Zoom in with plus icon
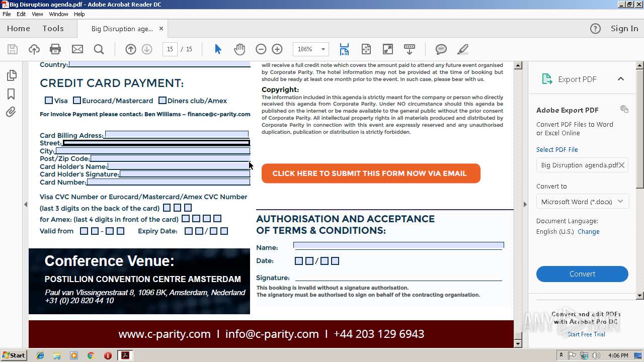This screenshot has width=644, height=362. point(277,49)
